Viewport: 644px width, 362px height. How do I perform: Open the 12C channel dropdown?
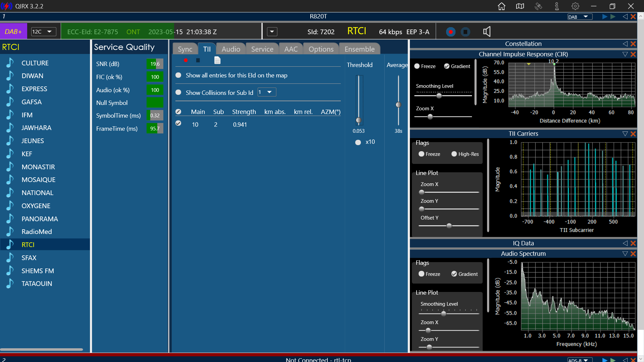pos(43,32)
